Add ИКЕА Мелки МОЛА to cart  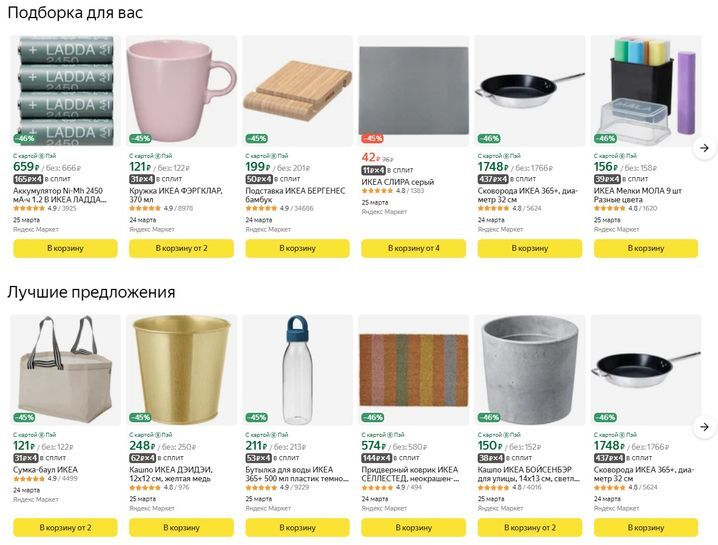pyautogui.click(x=646, y=248)
